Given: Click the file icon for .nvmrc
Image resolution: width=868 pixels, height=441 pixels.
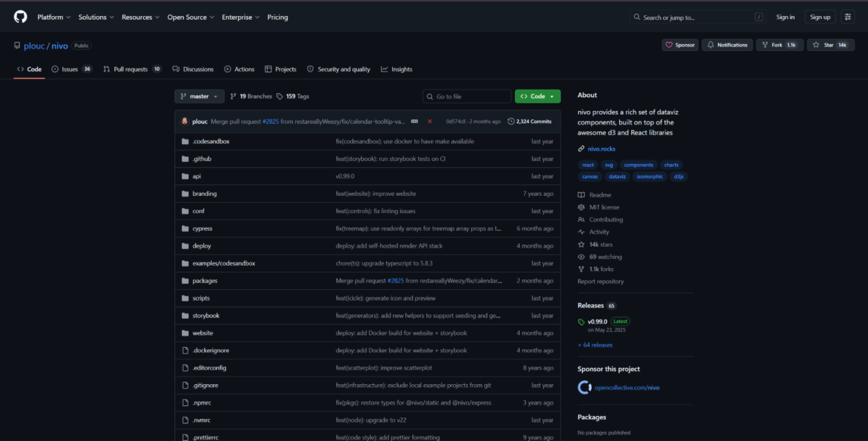Looking at the screenshot, I should (x=185, y=421).
